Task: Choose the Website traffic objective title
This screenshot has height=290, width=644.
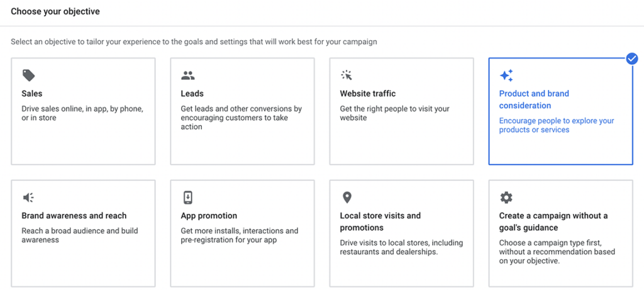Action: 368,94
